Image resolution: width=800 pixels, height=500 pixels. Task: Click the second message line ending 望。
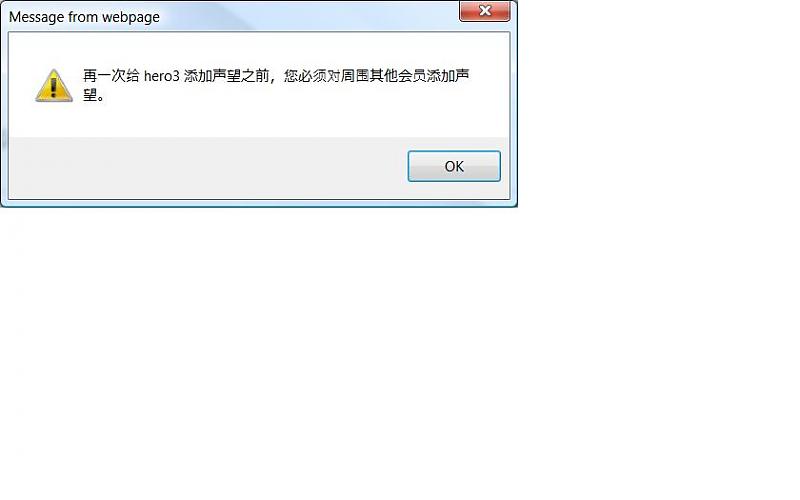point(93,95)
